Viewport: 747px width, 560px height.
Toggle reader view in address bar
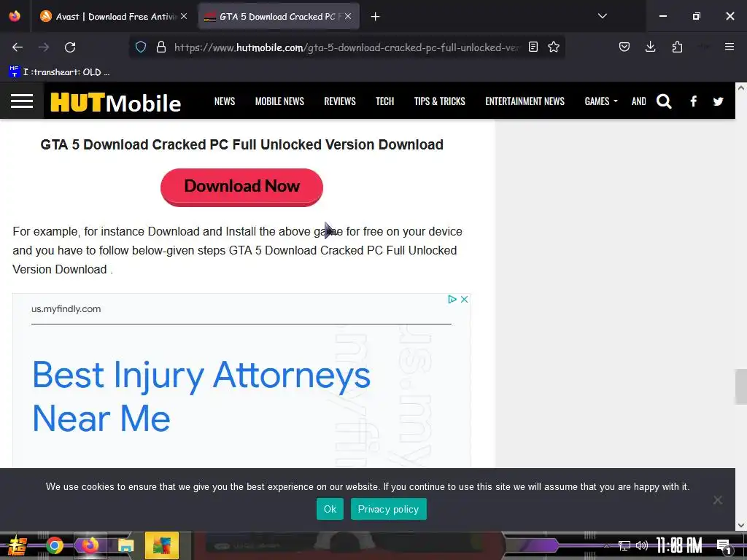[x=533, y=47]
